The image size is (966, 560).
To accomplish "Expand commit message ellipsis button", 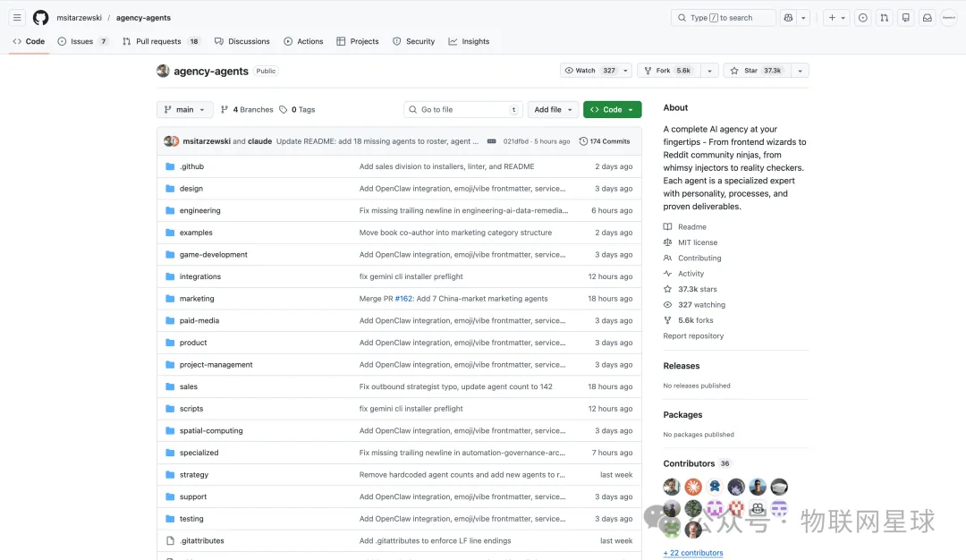I will (492, 141).
